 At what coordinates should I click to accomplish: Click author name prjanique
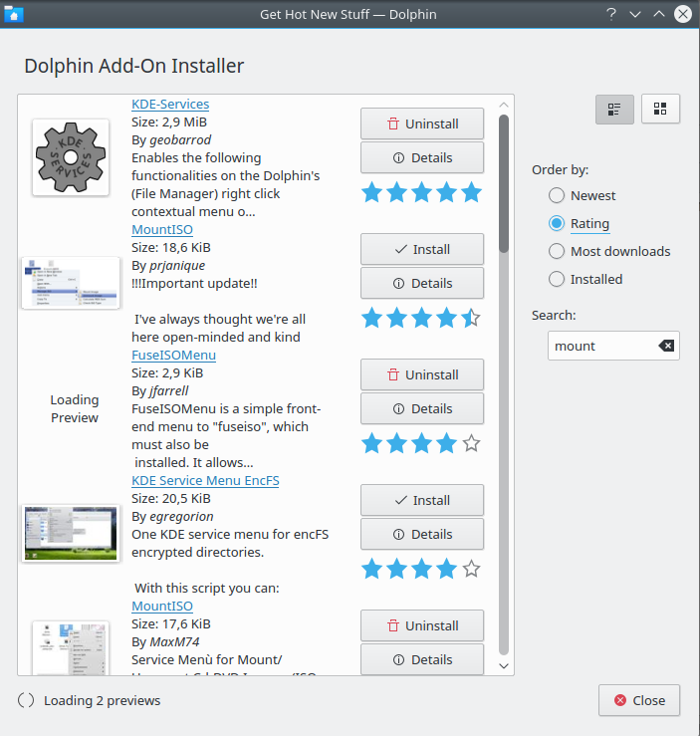coord(177,265)
